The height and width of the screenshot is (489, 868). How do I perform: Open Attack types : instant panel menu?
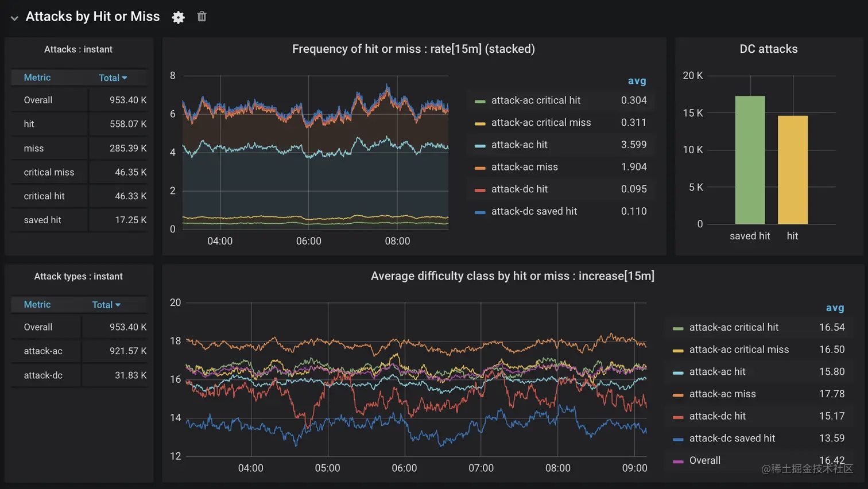pos(78,277)
